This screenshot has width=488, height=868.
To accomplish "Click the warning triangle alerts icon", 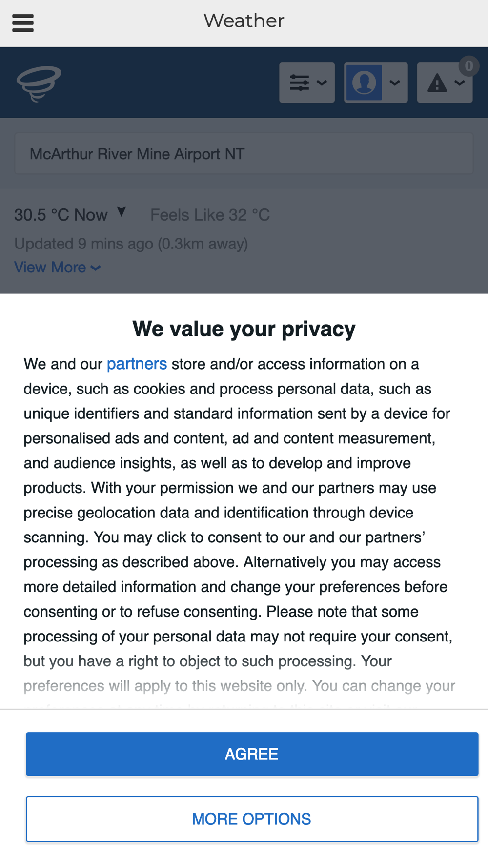I will (437, 83).
